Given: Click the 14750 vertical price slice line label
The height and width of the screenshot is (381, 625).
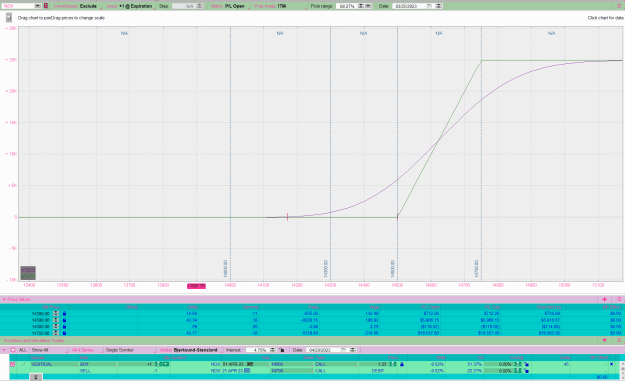Looking at the screenshot, I should pos(477,269).
